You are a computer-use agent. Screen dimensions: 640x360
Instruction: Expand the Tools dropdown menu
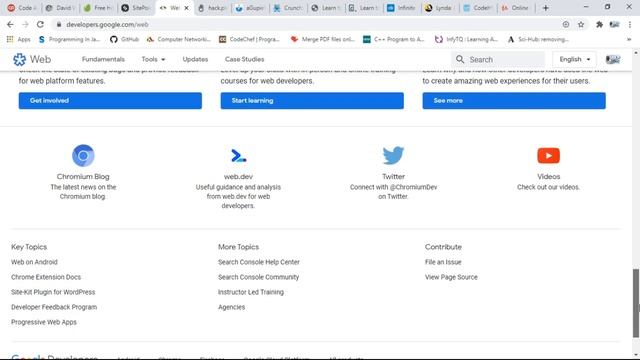coord(153,60)
